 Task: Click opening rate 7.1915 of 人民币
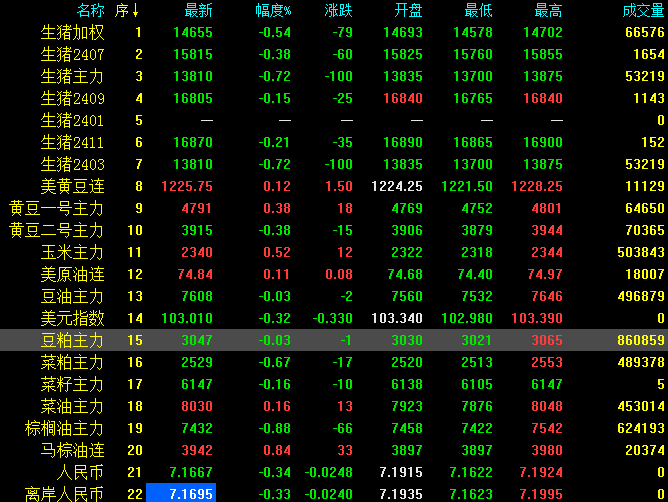pyautogui.click(x=401, y=472)
